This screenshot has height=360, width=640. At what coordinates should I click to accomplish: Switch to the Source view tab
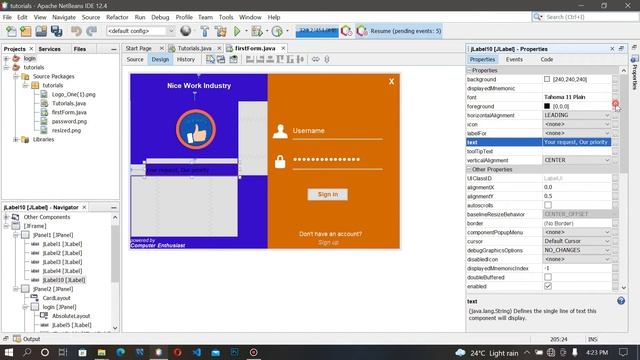point(135,60)
